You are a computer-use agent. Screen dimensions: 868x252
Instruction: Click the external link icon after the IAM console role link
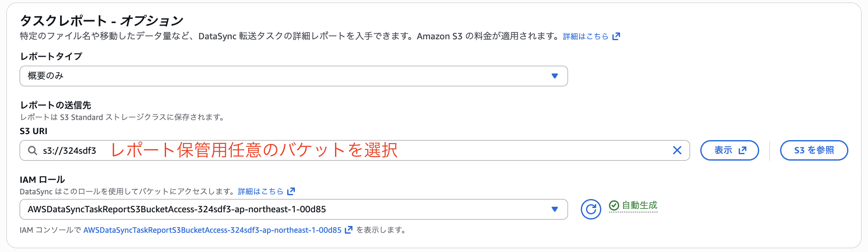click(x=349, y=230)
